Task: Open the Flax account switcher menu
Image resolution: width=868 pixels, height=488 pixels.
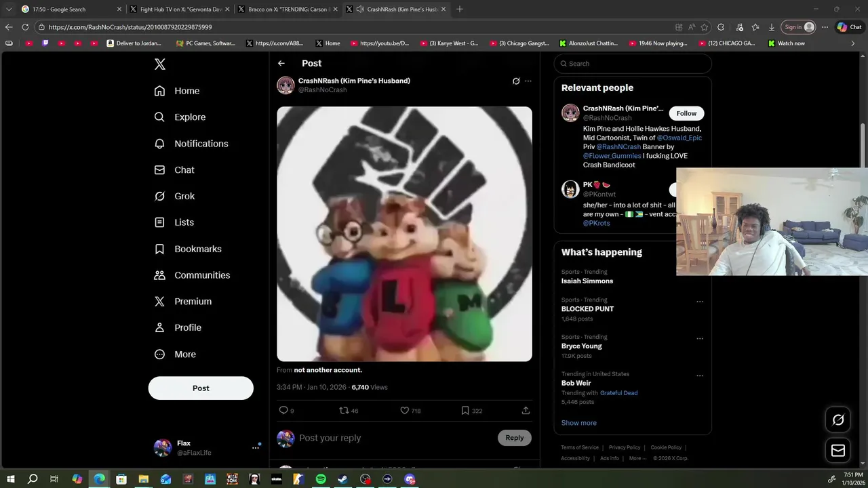Action: (208, 448)
